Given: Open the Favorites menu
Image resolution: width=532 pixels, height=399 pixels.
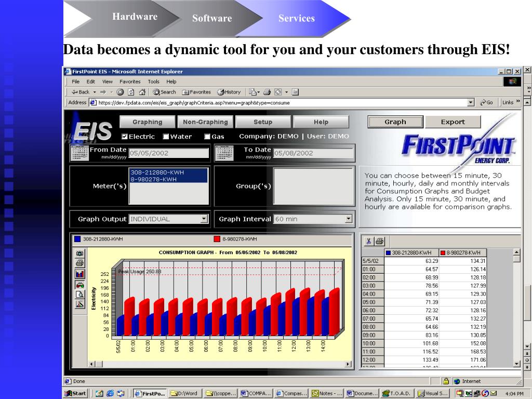Looking at the screenshot, I should pos(130,82).
